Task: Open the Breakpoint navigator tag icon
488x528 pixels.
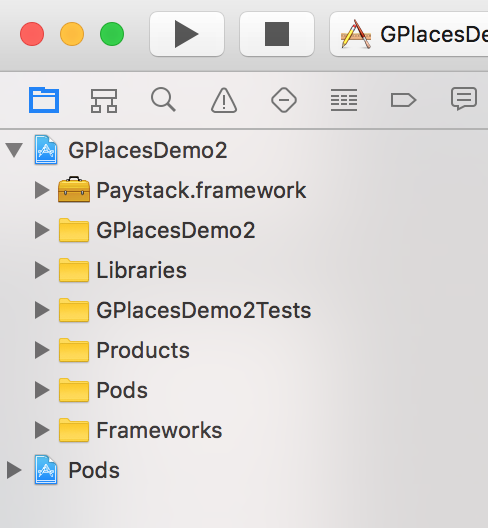Action: pos(403,100)
